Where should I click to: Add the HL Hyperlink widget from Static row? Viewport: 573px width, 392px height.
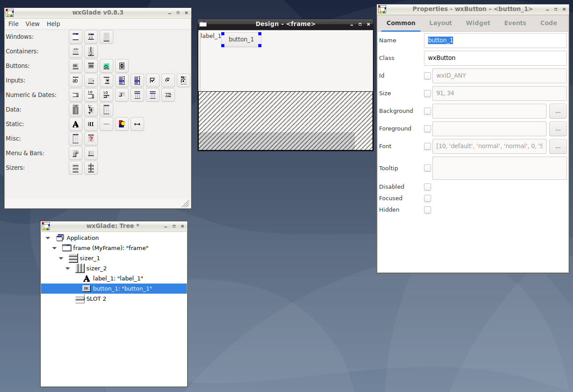(x=91, y=124)
